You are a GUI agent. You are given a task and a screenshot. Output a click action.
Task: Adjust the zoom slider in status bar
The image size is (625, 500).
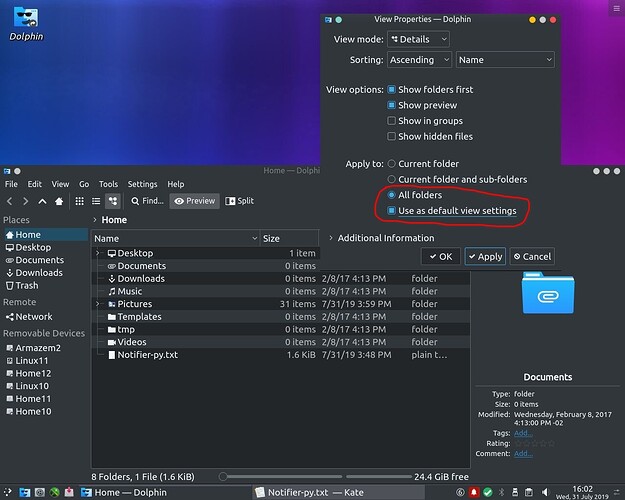tap(224, 476)
